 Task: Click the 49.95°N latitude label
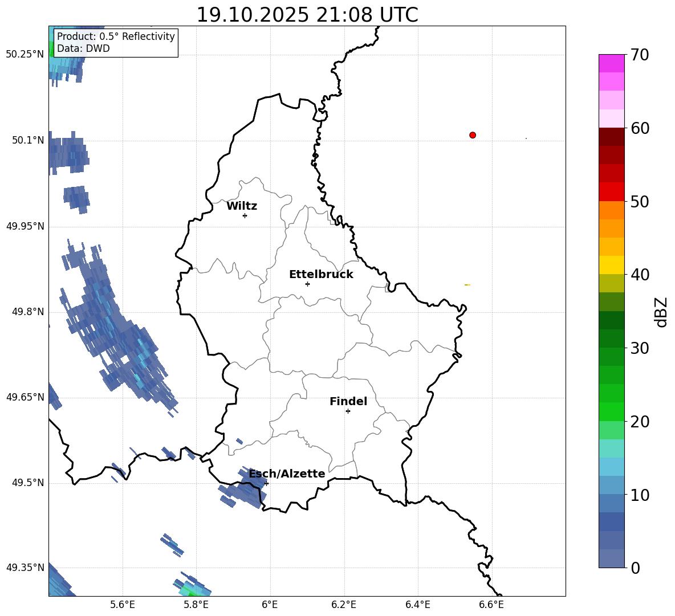point(25,226)
